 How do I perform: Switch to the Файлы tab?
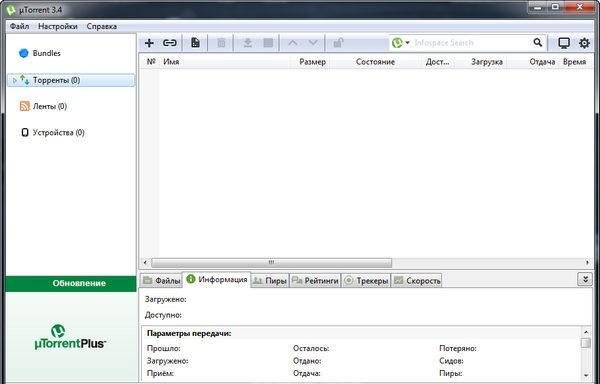pos(161,280)
